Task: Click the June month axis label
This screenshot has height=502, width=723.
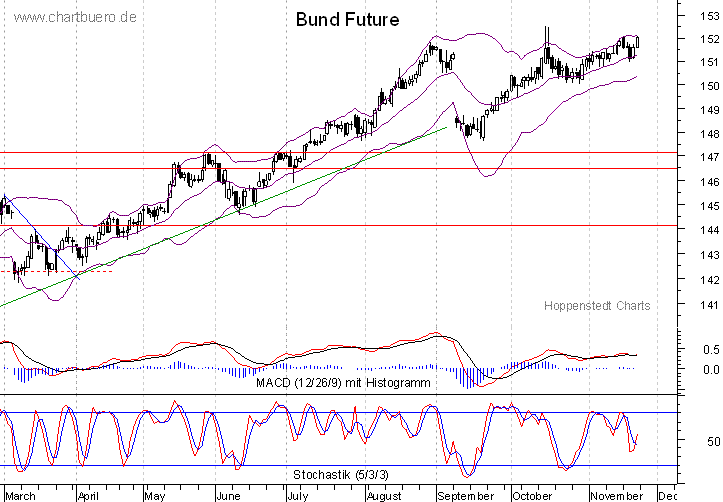Action: click(x=228, y=496)
